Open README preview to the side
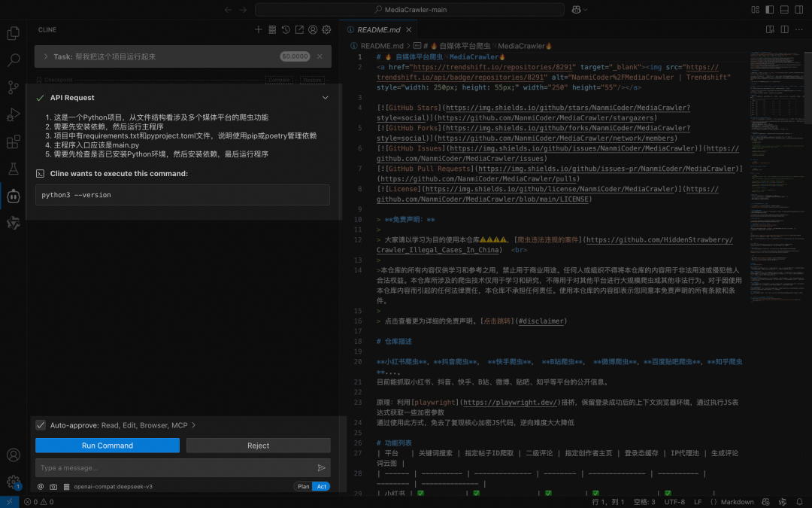812x508 pixels. (770, 29)
